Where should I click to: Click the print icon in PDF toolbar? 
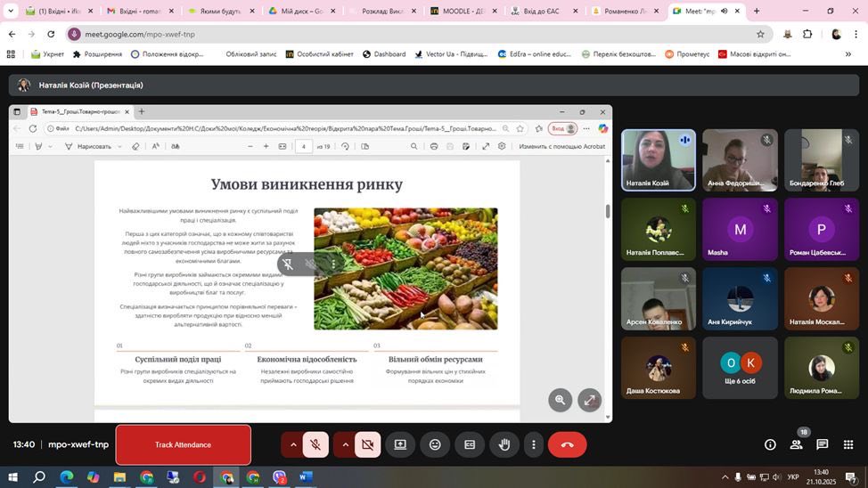[434, 147]
